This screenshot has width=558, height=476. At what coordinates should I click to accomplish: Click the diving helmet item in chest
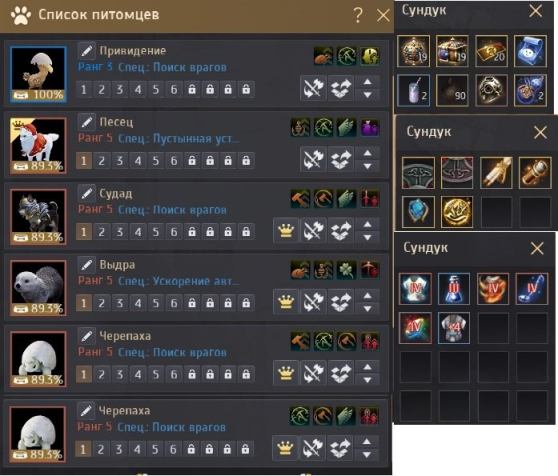point(491,90)
